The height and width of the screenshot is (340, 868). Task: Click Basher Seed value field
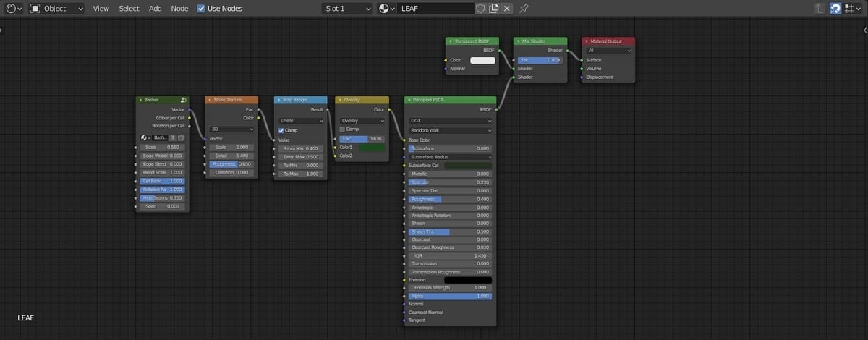(x=163, y=206)
